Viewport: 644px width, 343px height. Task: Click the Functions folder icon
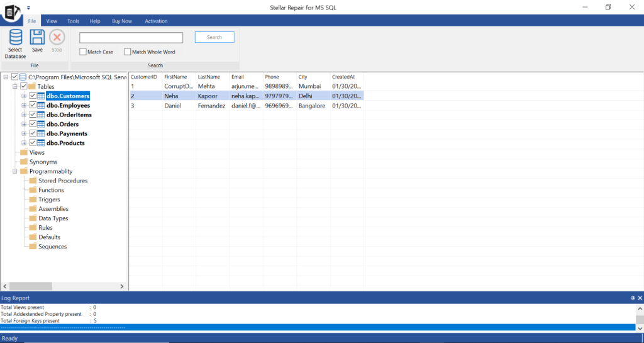click(33, 190)
